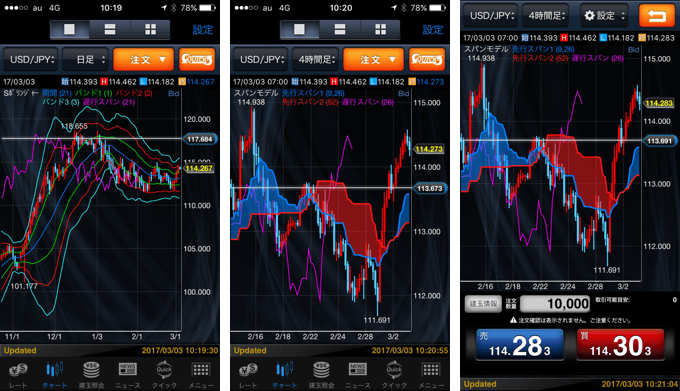680x391 pixels.
Task: Expand the 注文 order dropdown in left screen
Action: click(x=144, y=59)
